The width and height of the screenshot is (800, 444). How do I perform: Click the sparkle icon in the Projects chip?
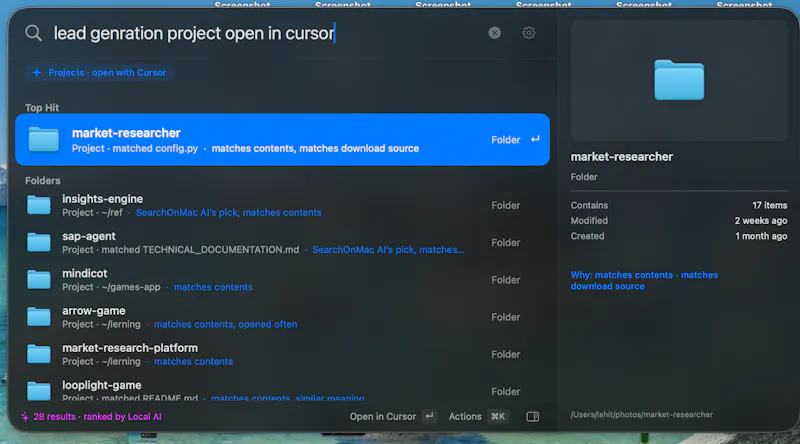pyautogui.click(x=37, y=72)
